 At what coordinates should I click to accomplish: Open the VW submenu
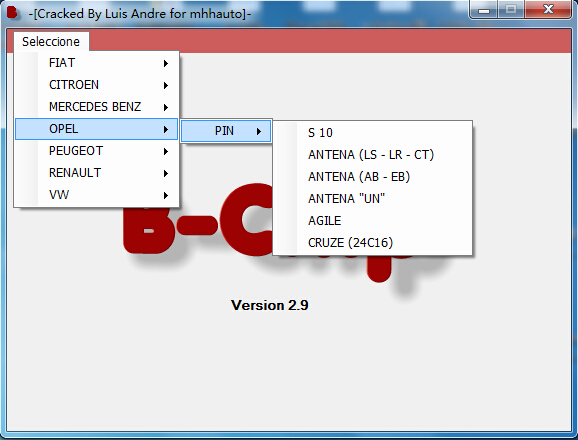point(96,195)
